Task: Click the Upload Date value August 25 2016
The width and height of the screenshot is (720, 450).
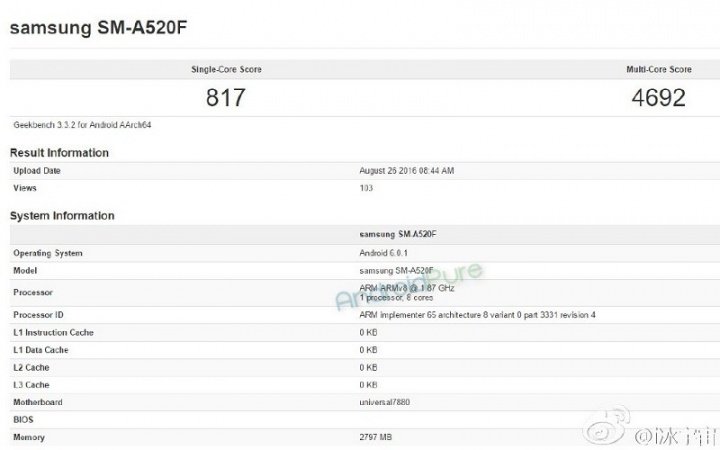Action: point(406,171)
